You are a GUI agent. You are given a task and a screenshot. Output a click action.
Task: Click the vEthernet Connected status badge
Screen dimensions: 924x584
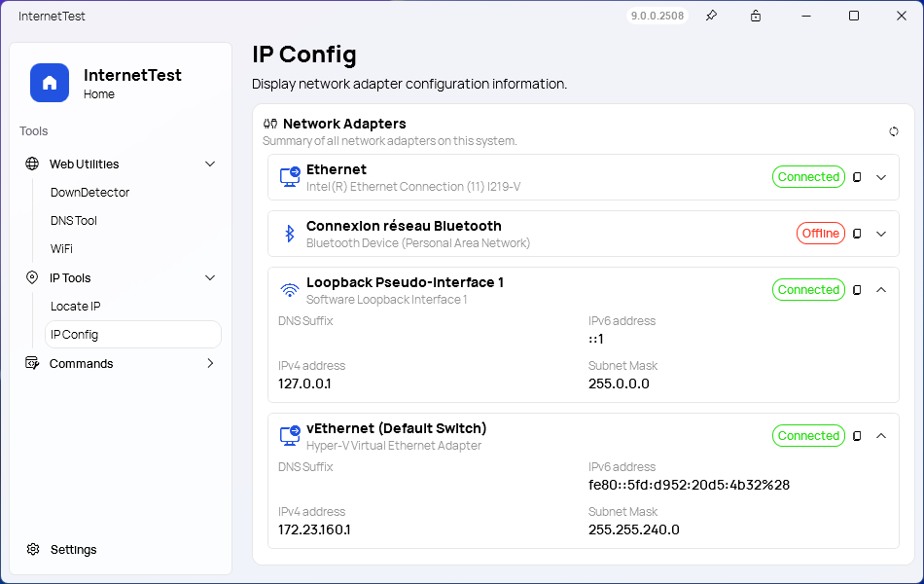808,435
